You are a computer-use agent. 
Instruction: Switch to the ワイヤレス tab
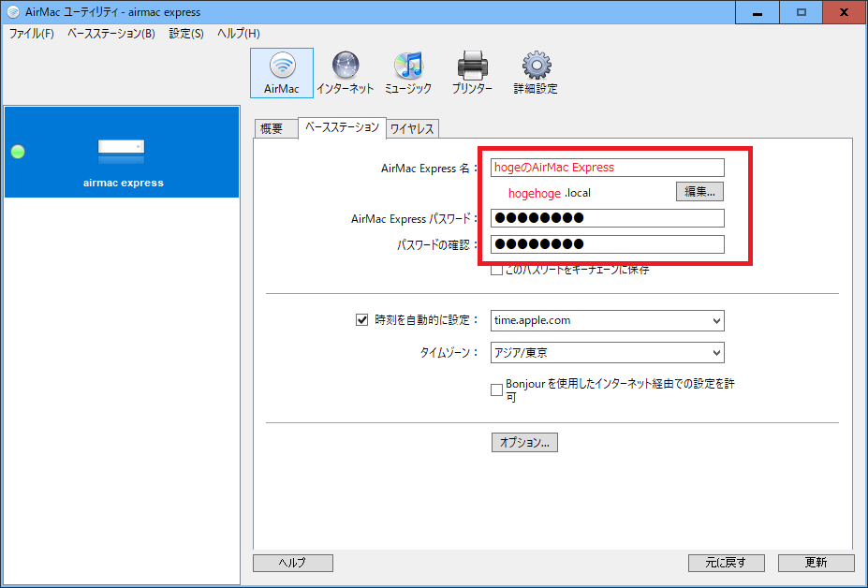tap(412, 129)
